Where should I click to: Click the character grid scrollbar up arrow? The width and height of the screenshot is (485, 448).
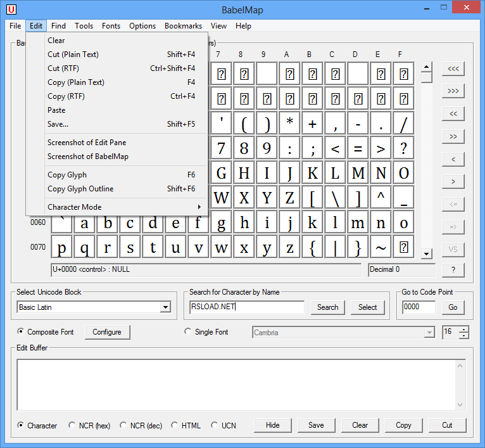(427, 67)
